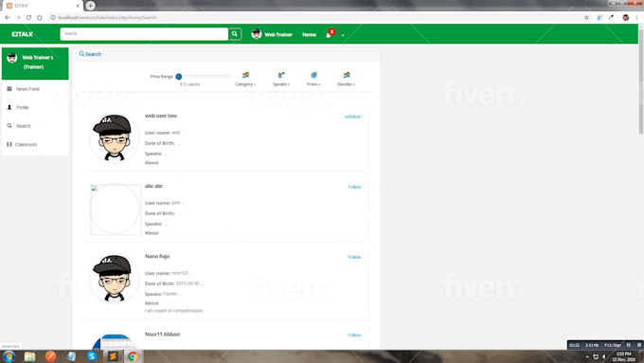Viewport: 644px width, 363px height.
Task: Click the green search magnifier button
Action: pyautogui.click(x=235, y=34)
